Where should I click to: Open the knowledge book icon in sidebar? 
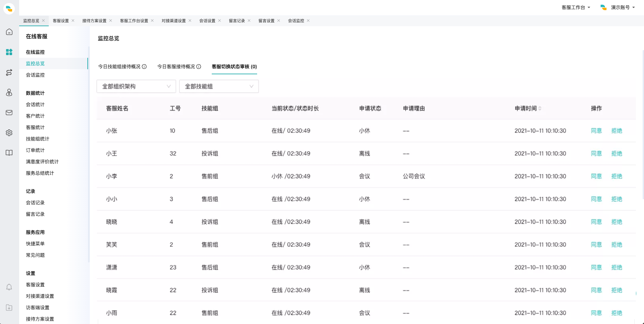coord(9,153)
